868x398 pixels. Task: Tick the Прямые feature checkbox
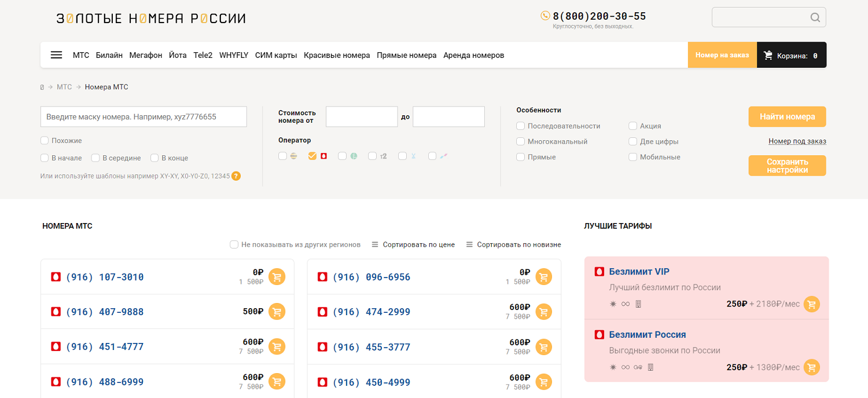pos(521,157)
